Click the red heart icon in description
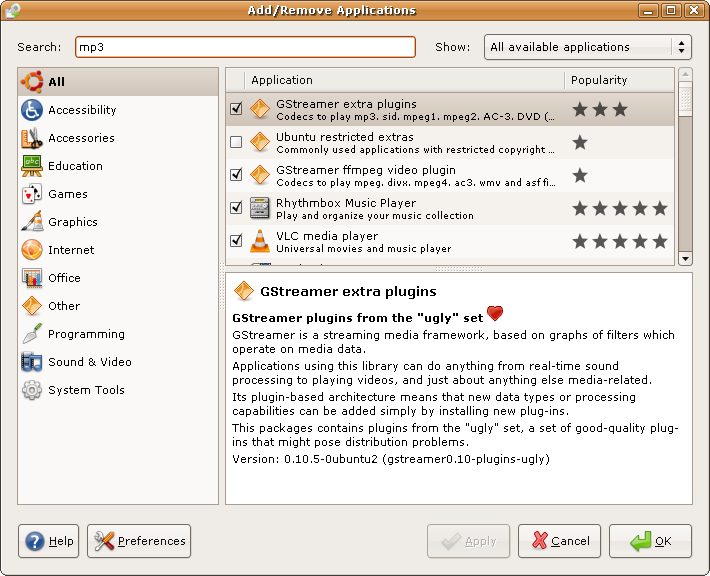 [x=495, y=313]
